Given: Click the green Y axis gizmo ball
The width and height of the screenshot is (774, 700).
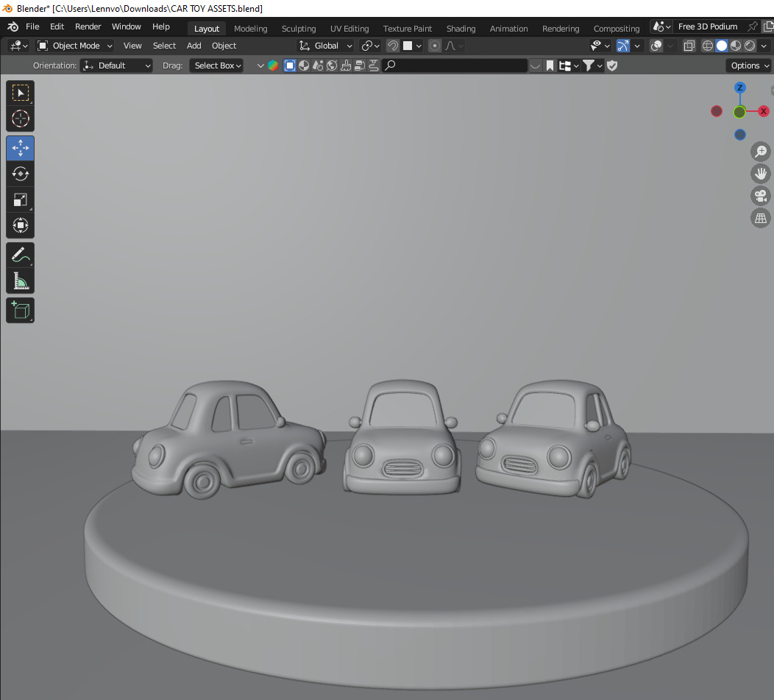Looking at the screenshot, I should coord(739,112).
